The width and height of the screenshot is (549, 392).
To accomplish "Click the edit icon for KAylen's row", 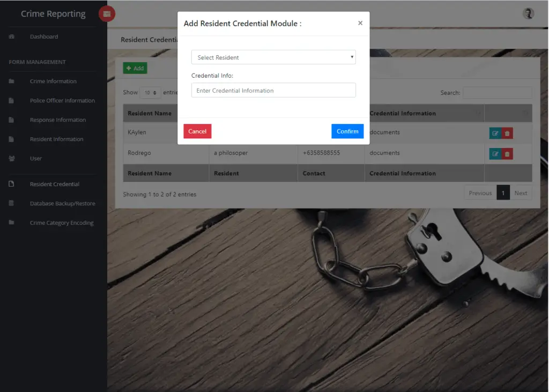I will tap(495, 132).
